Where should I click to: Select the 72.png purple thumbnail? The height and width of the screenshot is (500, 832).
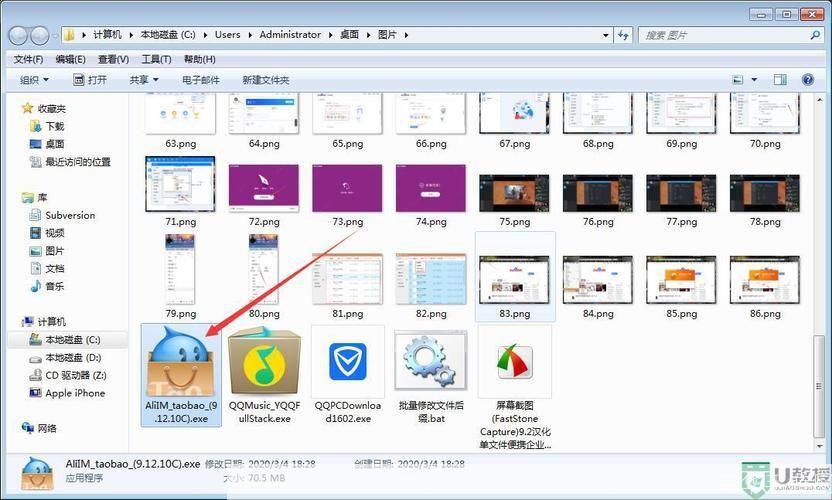pyautogui.click(x=264, y=188)
